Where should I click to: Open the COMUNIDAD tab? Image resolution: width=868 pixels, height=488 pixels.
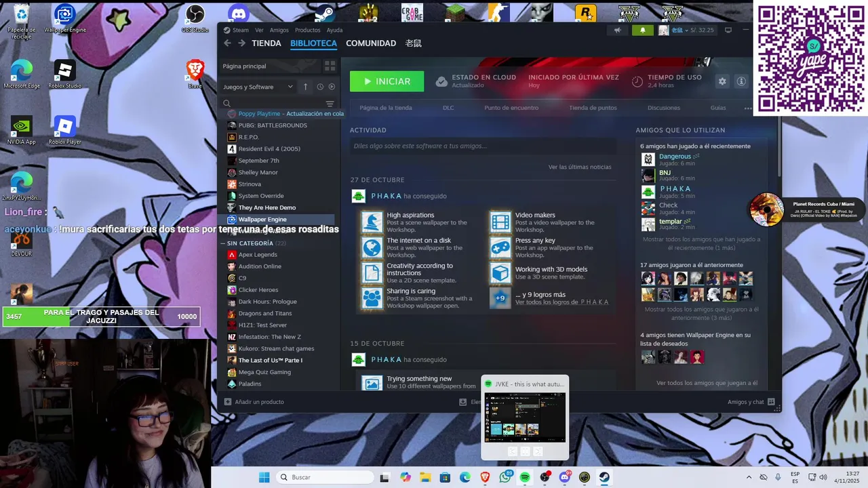pos(371,43)
